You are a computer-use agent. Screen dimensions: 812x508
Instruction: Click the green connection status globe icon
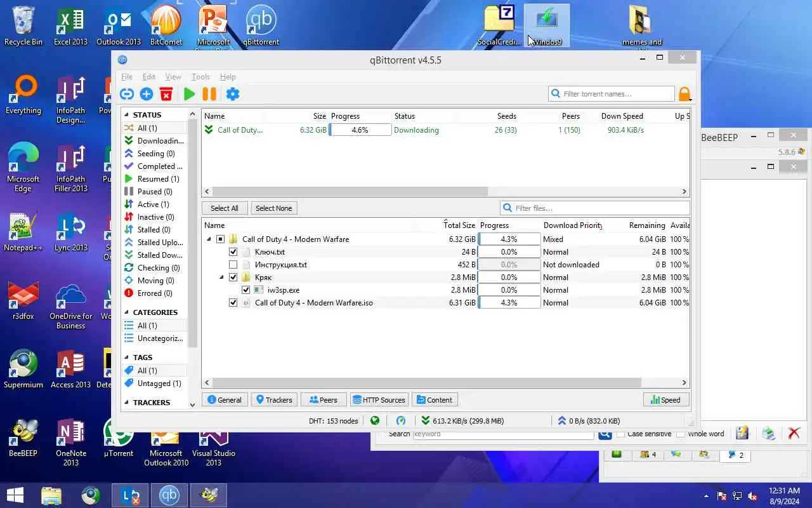375,420
